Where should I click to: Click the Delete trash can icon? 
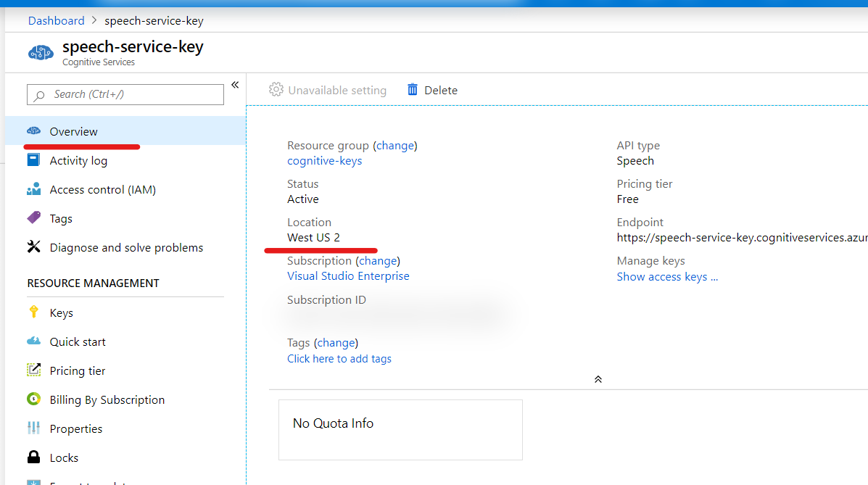click(413, 90)
